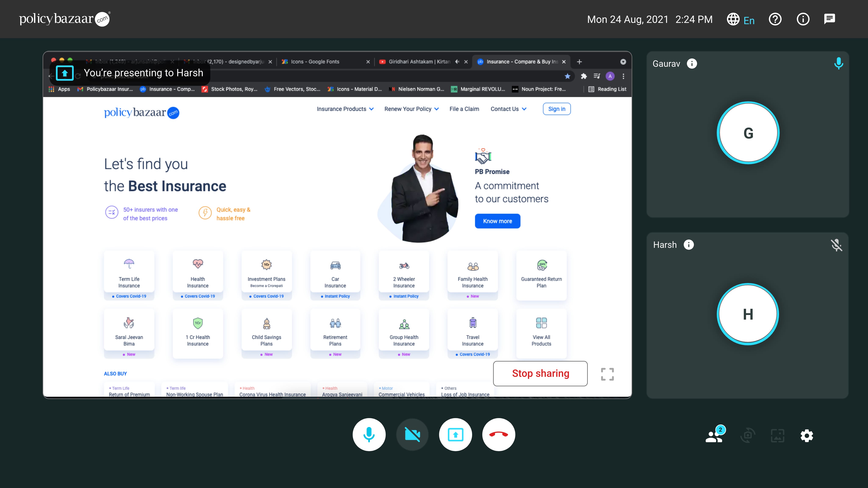Toggle screen share button in bottom bar
The image size is (868, 488).
point(455,434)
